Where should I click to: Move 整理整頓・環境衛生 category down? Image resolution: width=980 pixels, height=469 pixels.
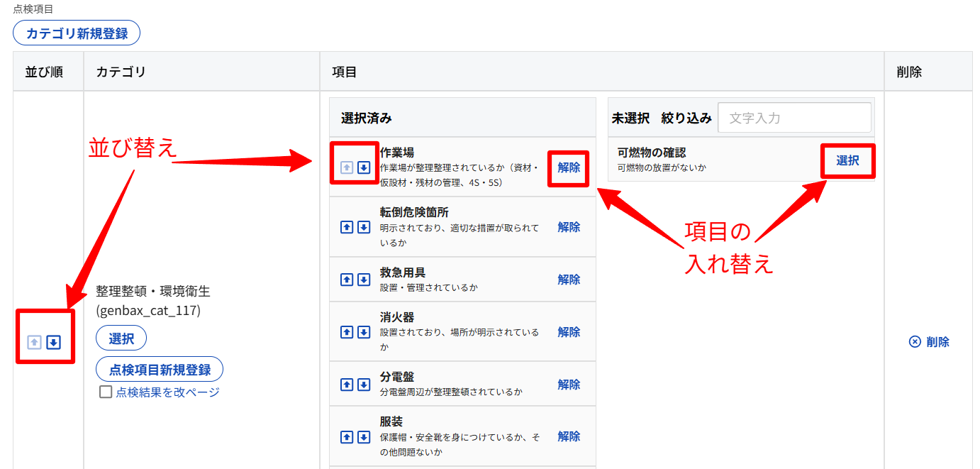(54, 343)
